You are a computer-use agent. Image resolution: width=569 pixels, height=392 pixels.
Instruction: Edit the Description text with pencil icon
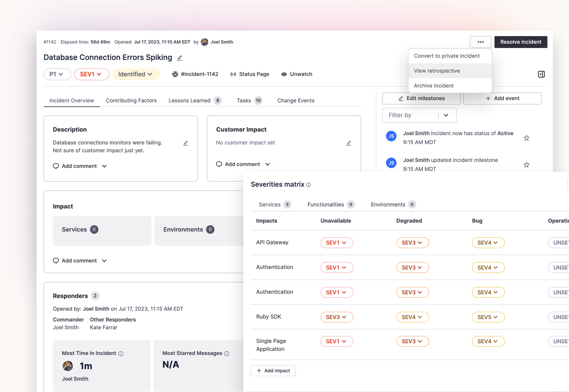click(185, 143)
